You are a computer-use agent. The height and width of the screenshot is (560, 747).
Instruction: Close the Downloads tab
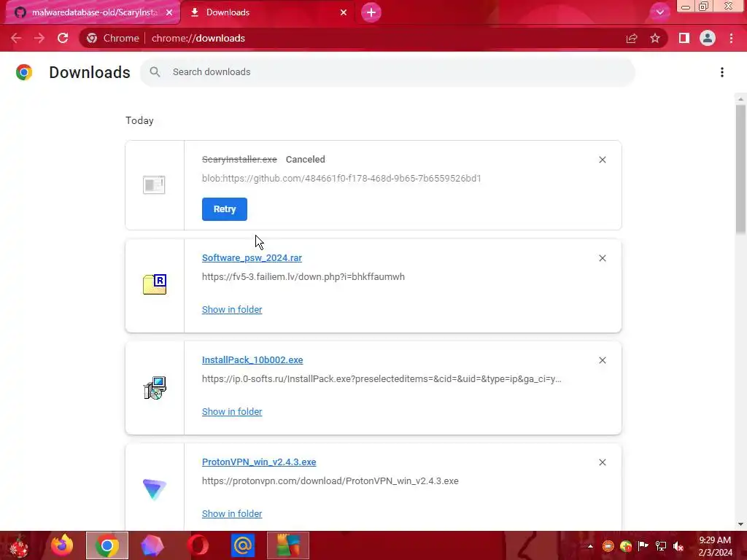343,12
